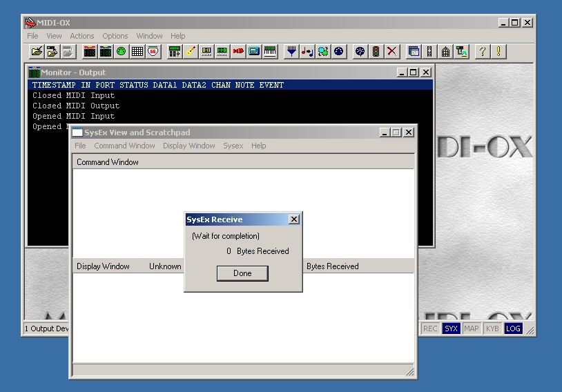Viewport: 562px width, 392px height.
Task: Click inside the Display Window text area
Action: tap(243, 318)
